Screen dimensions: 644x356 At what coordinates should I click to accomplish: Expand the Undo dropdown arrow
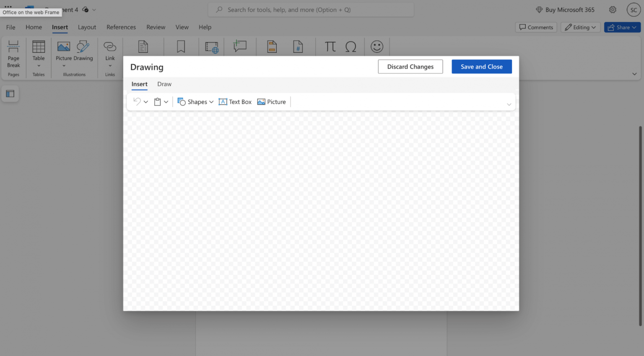click(146, 101)
